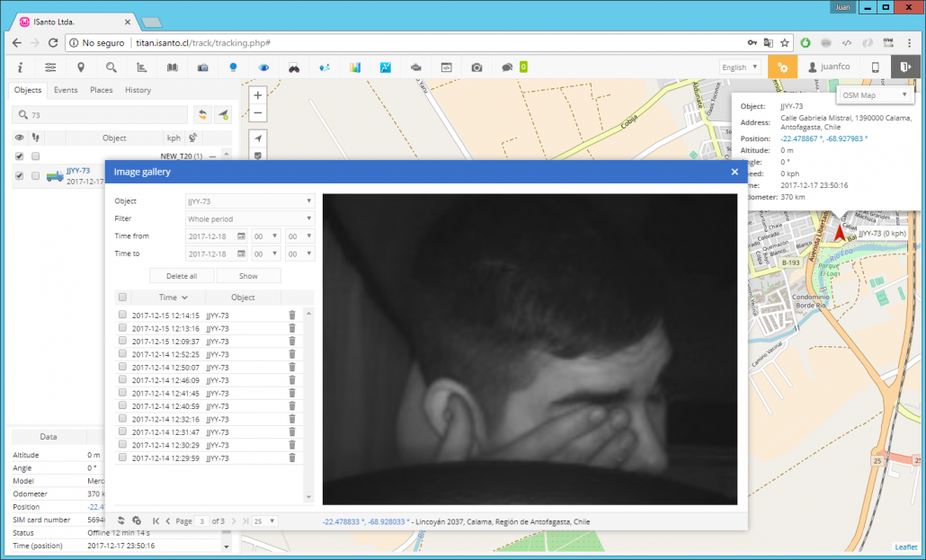The height and width of the screenshot is (560, 926).
Task: Uncheck visibility checkbox for NEW_T20 group
Action: click(x=20, y=156)
